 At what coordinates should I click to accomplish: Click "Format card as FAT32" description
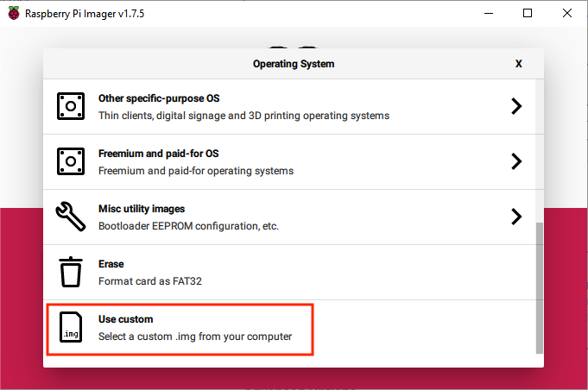pos(150,281)
